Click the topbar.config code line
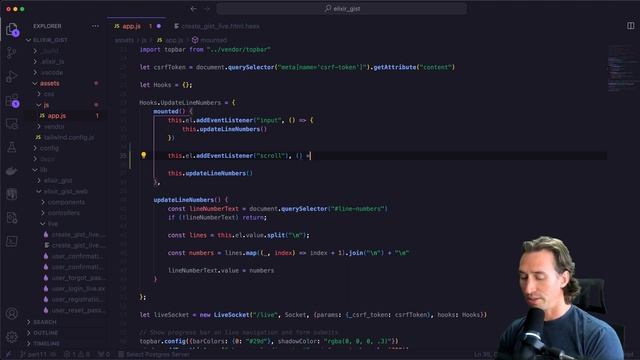This screenshot has width=640, height=360. point(269,341)
